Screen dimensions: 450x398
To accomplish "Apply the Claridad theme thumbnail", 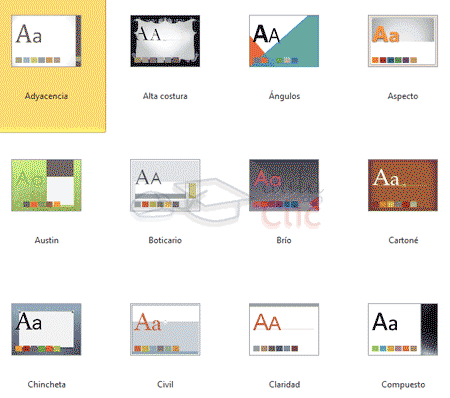I will pyautogui.click(x=284, y=329).
